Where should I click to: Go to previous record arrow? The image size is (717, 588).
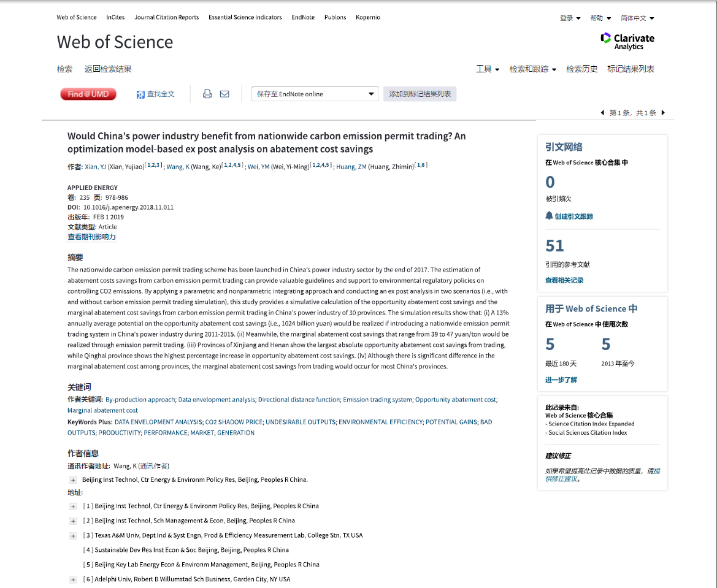tap(603, 112)
